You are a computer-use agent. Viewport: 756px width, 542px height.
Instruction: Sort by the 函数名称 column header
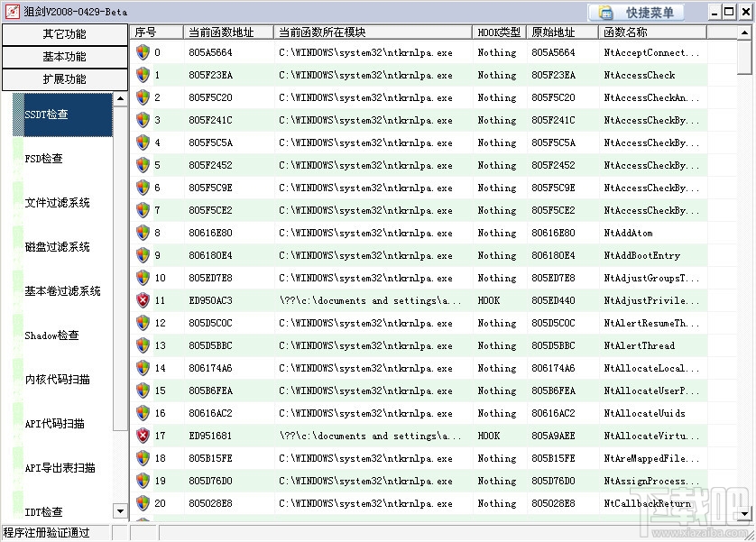[x=653, y=32]
